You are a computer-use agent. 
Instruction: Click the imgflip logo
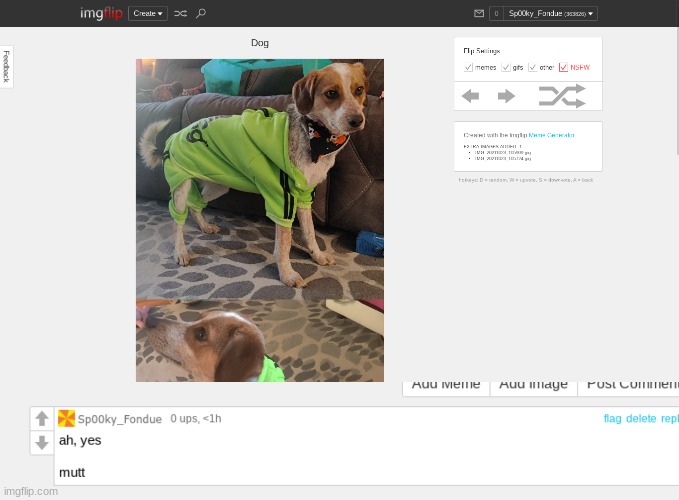[x=101, y=13]
